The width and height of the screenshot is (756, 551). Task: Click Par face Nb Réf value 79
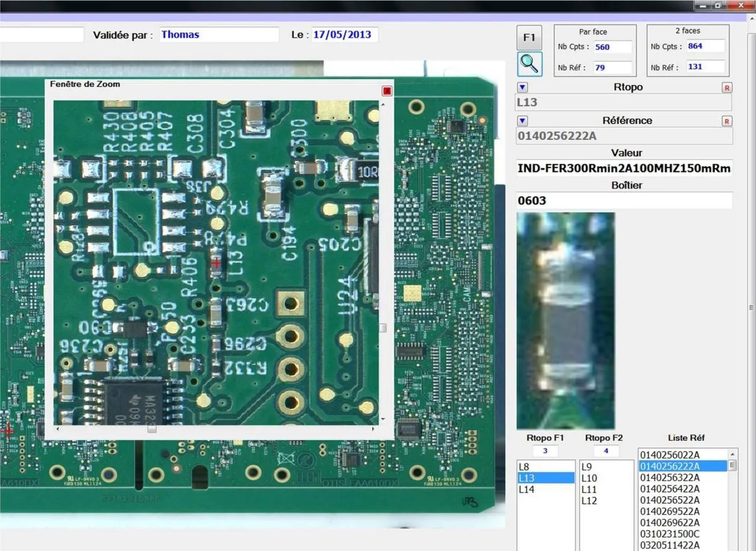pyautogui.click(x=612, y=68)
